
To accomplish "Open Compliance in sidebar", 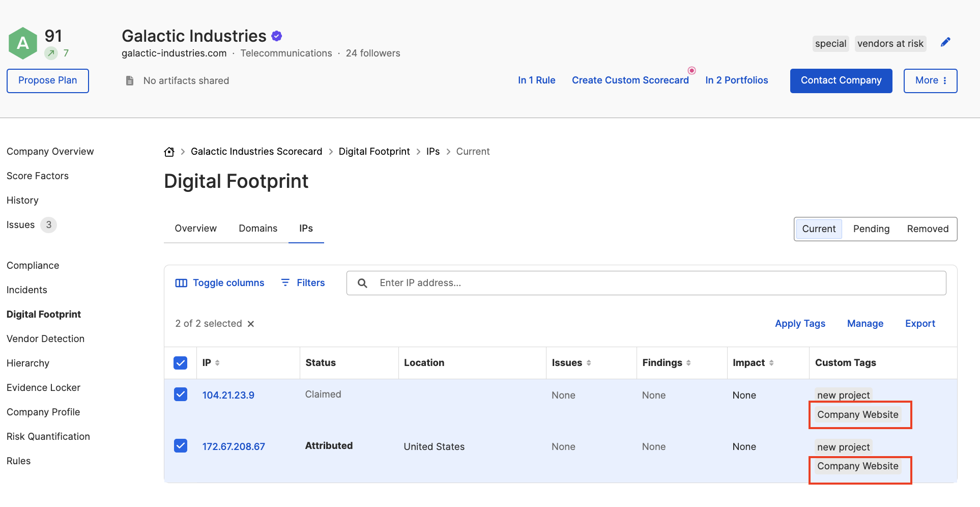I will pos(33,266).
